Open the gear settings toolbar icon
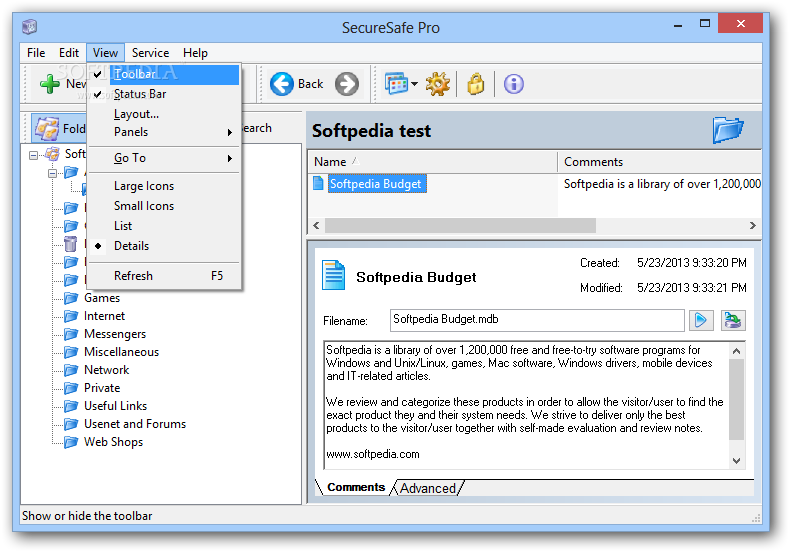 [x=437, y=84]
